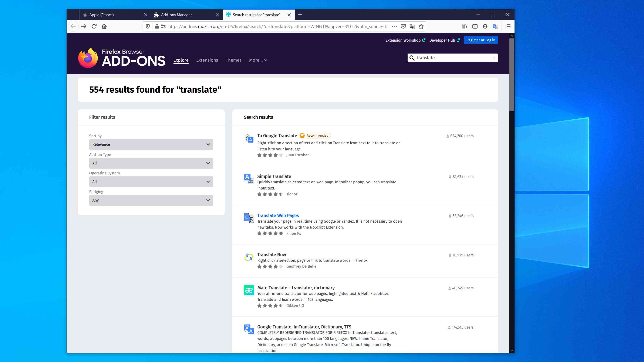
Task: Go to the Extensions section
Action: pyautogui.click(x=207, y=60)
